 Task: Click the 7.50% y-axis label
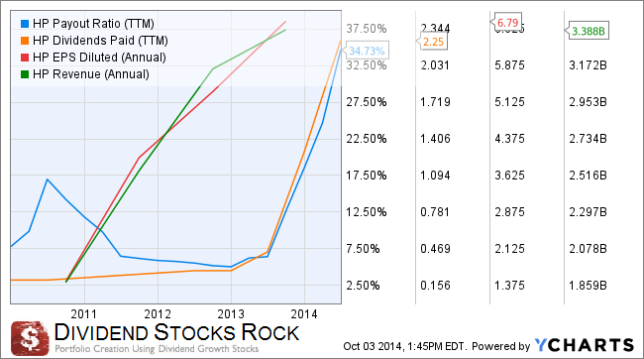coord(363,249)
